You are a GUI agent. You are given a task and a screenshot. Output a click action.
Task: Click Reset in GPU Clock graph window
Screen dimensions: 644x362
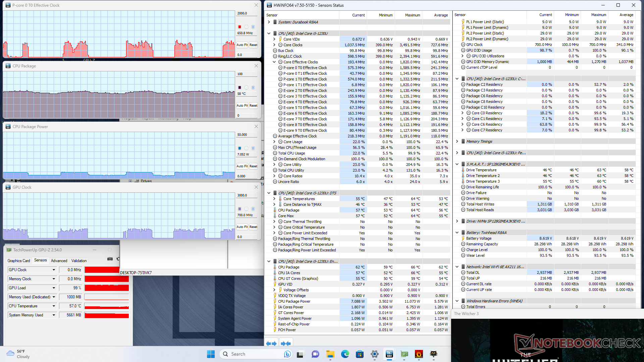[x=253, y=227]
